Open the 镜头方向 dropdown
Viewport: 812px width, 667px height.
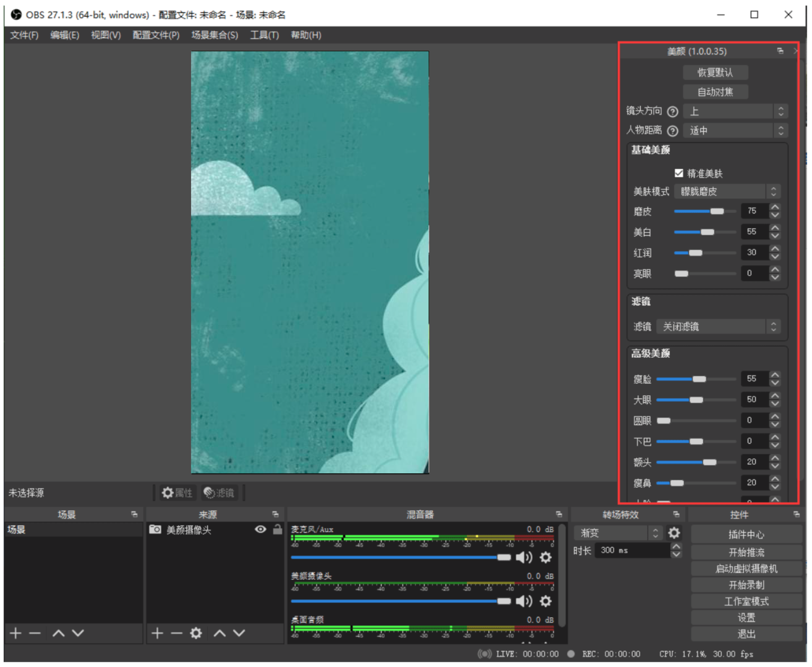click(x=736, y=111)
